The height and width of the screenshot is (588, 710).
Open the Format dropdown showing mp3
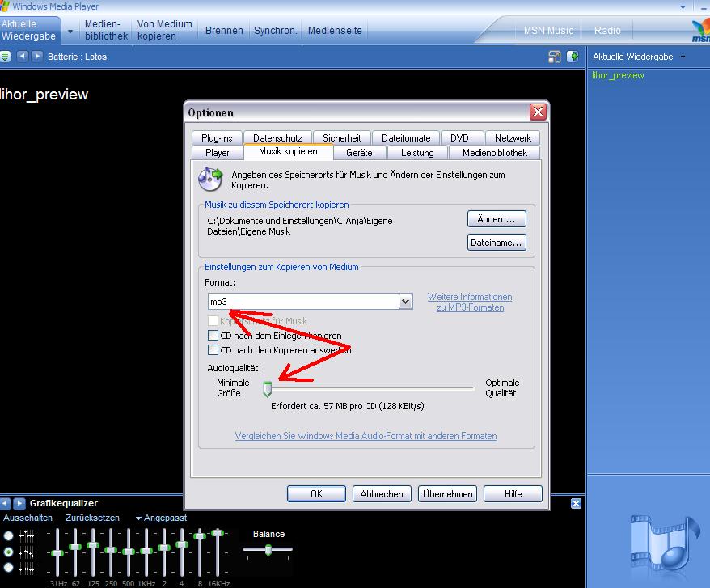click(x=405, y=301)
